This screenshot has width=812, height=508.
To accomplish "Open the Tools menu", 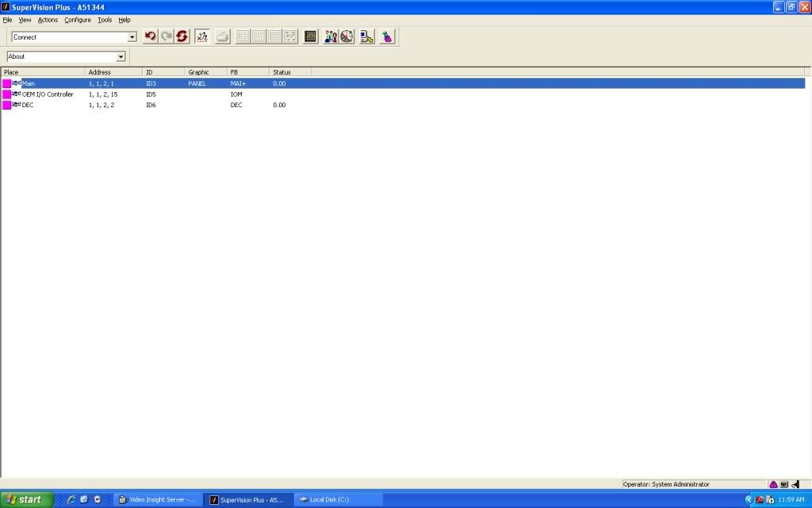I will click(x=105, y=20).
